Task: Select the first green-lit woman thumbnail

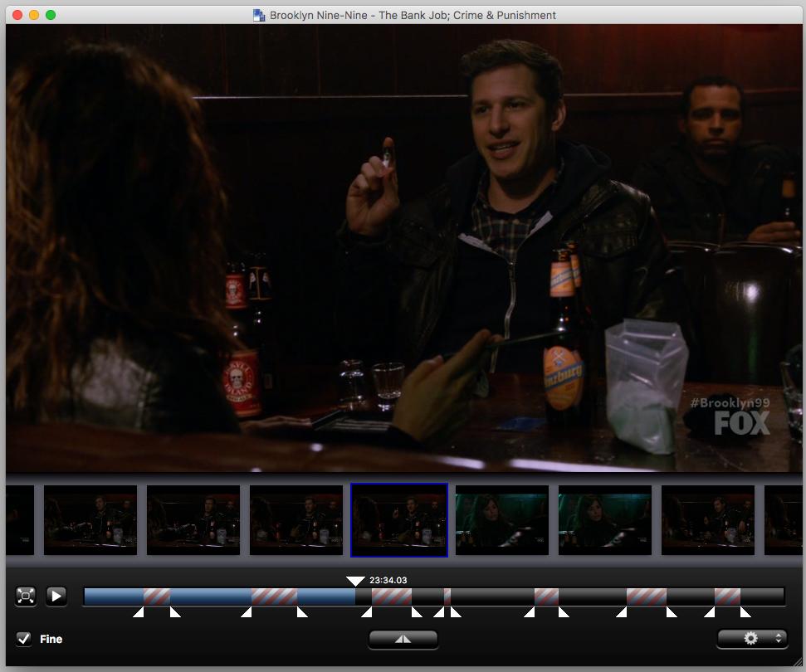Action: (502, 520)
